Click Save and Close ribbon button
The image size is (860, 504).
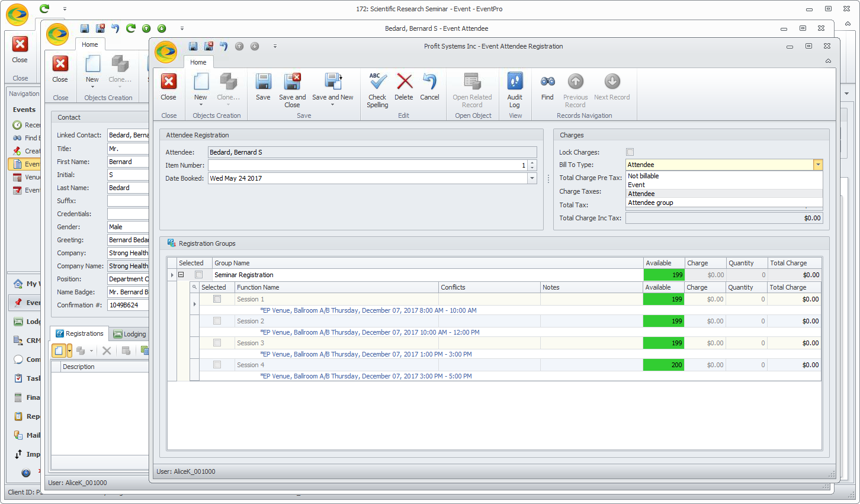[292, 91]
